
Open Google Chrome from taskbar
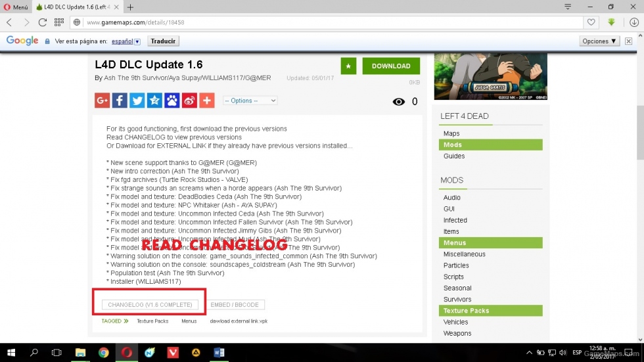(104, 353)
